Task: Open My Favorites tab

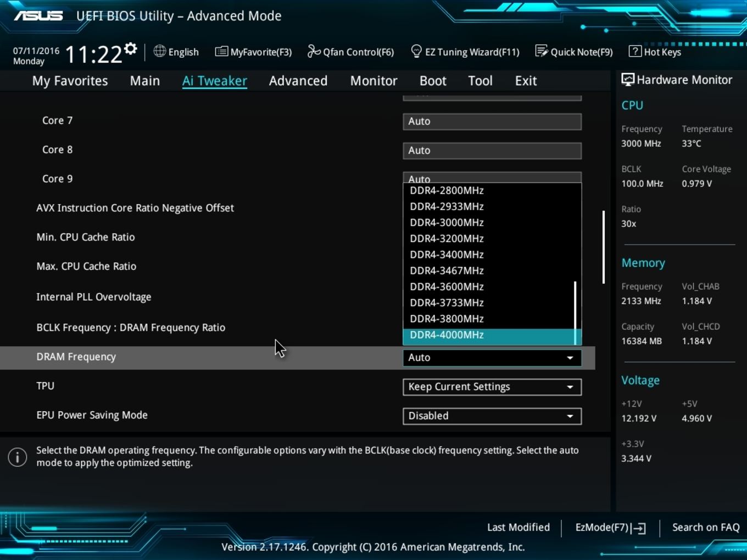Action: (x=70, y=81)
